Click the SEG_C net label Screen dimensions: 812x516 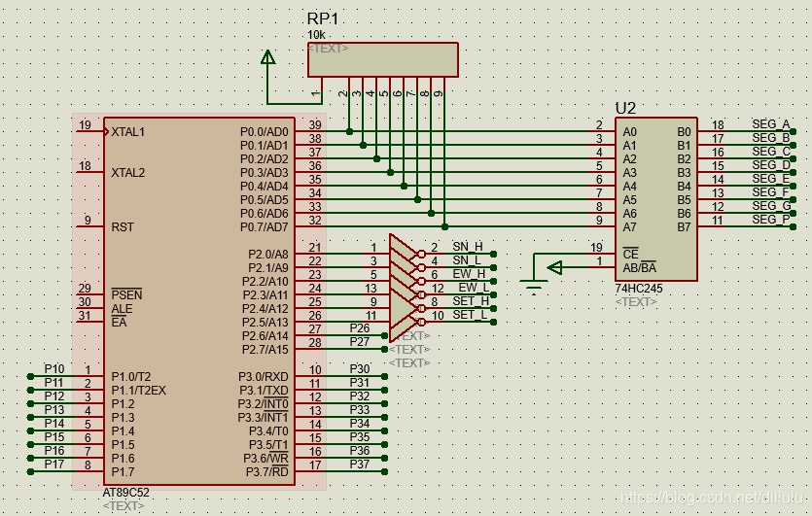coord(770,152)
